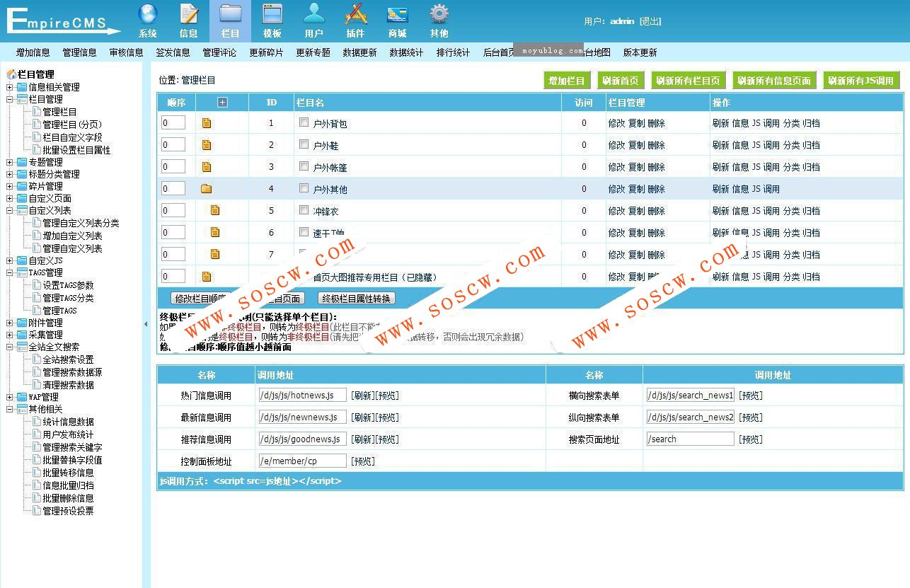The image size is (910, 588).
Task: Open the 数据更新 menu item
Action: click(360, 52)
